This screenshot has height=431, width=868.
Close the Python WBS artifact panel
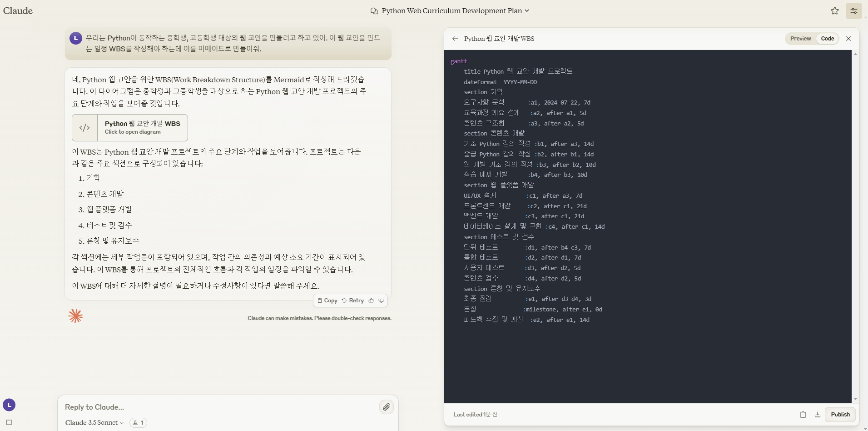[x=848, y=39]
